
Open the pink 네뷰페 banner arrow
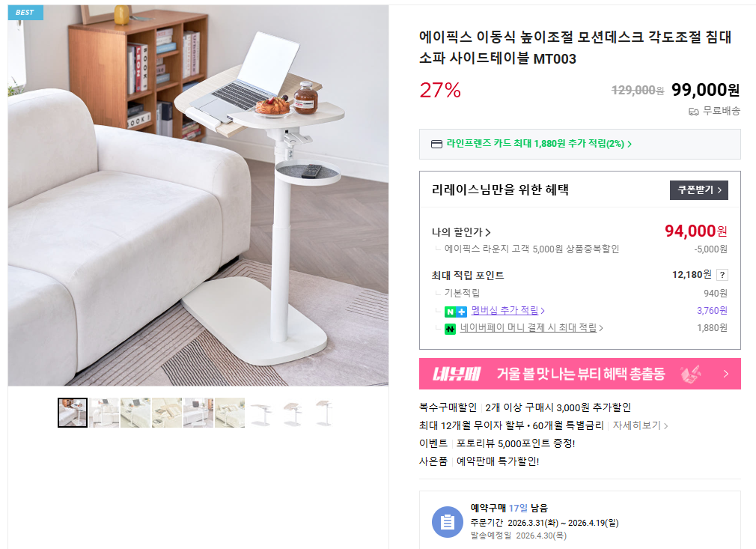725,374
